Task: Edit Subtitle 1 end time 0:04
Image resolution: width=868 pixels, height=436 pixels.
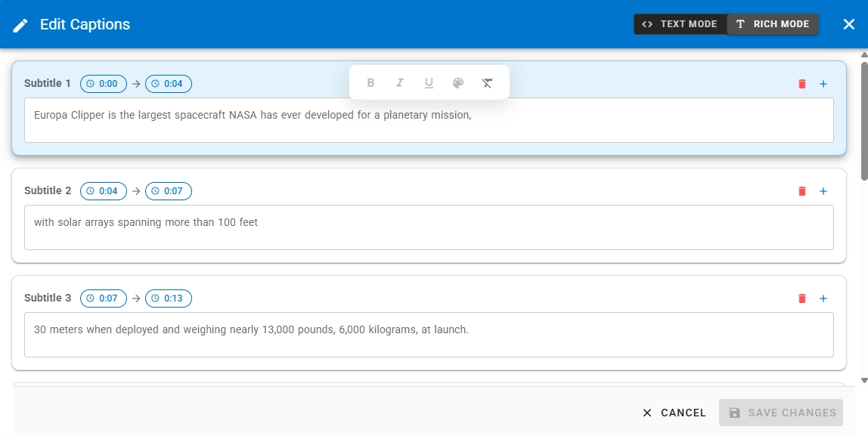Action: (169, 84)
